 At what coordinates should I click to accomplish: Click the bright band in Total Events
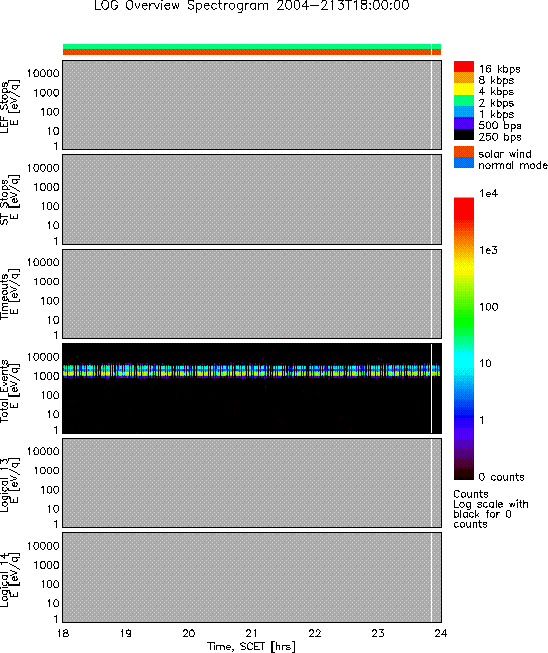pos(252,370)
